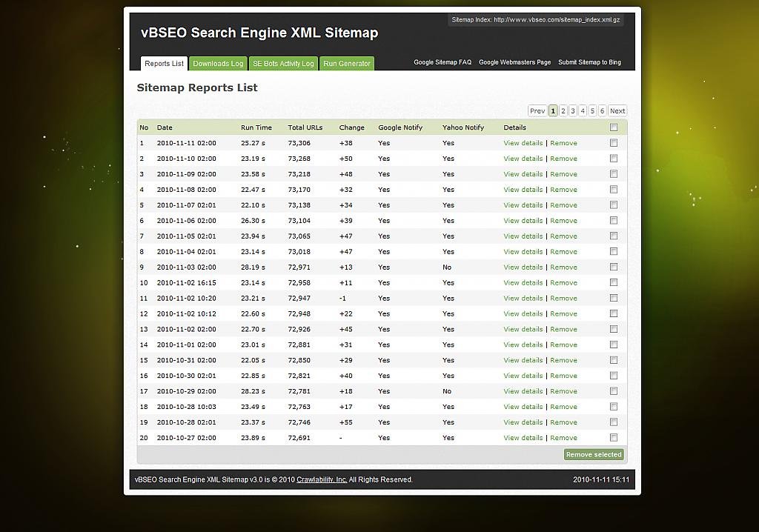Viewport: 759px width, 532px height.
Task: Select the checkbox for report number 20
Action: tap(614, 437)
